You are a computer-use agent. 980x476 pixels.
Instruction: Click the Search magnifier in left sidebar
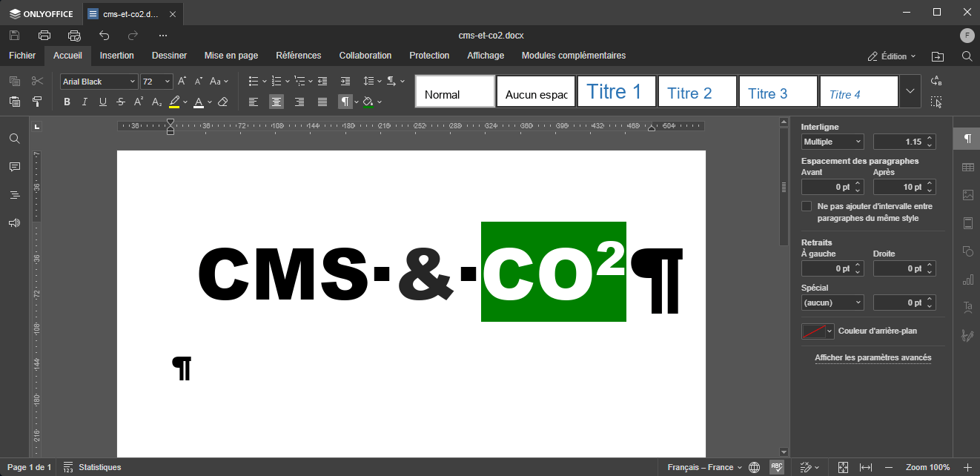click(14, 139)
